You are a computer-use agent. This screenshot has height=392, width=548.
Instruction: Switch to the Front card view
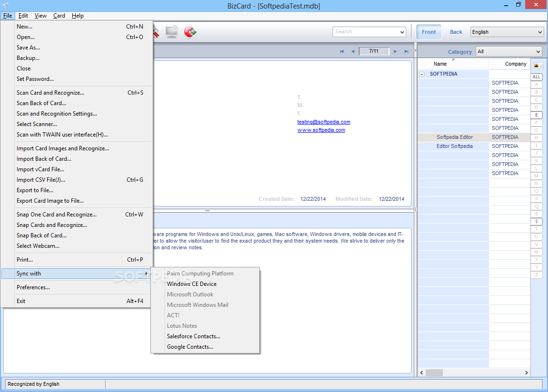point(429,32)
